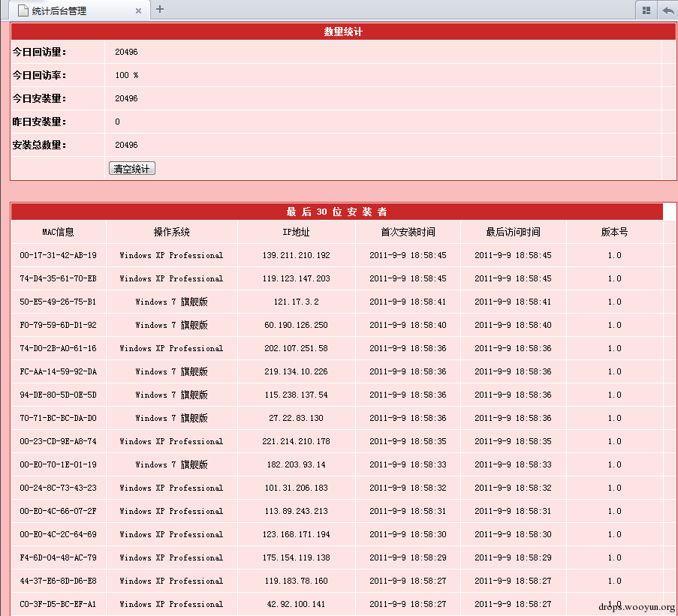Screen dimensions: 678x616
Task: Select MAC address 44-37-E6-8D-D6-E8
Action: click(59, 581)
